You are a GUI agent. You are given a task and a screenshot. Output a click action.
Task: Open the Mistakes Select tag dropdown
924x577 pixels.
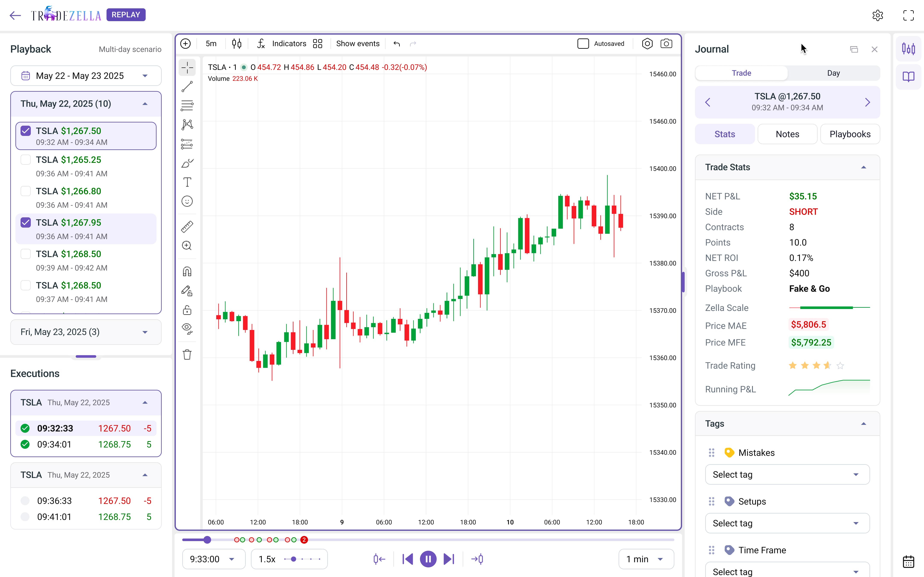point(787,474)
